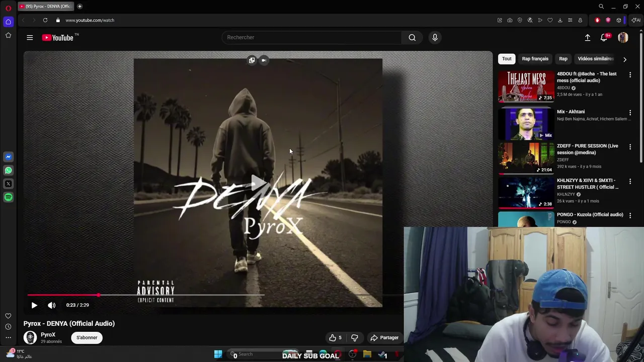Image resolution: width=644 pixels, height=362 pixels.
Task: Open options for PONGO Kuzola video
Action: coord(630,215)
